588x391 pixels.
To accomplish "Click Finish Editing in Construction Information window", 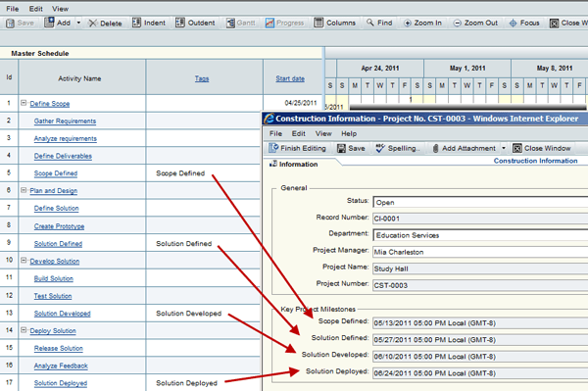I will (297, 148).
